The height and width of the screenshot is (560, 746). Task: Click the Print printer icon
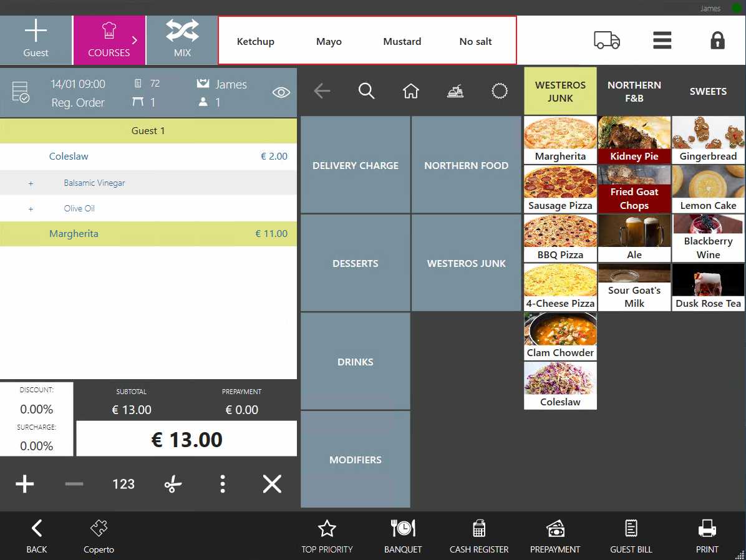click(x=707, y=536)
